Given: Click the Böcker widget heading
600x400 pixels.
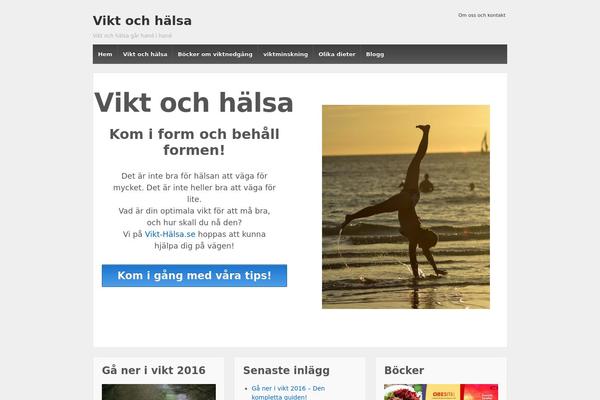Looking at the screenshot, I should pyautogui.click(x=404, y=371).
